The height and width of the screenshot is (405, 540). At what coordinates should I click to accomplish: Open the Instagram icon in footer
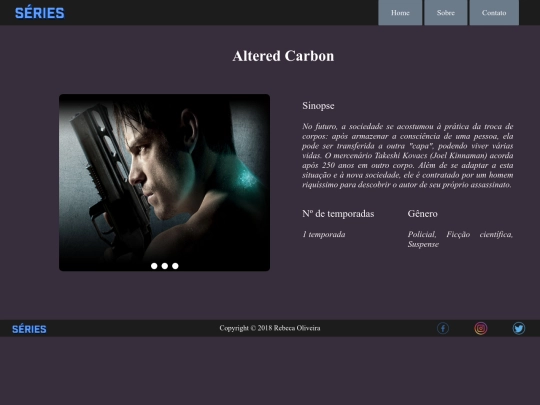[481, 328]
